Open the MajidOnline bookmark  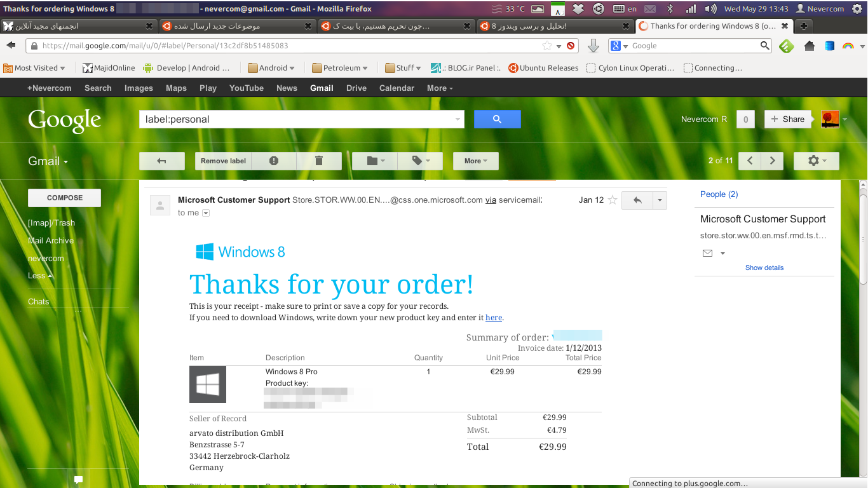[x=109, y=68]
